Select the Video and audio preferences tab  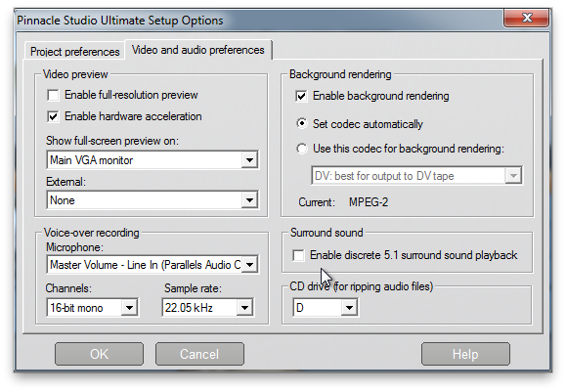tap(197, 50)
